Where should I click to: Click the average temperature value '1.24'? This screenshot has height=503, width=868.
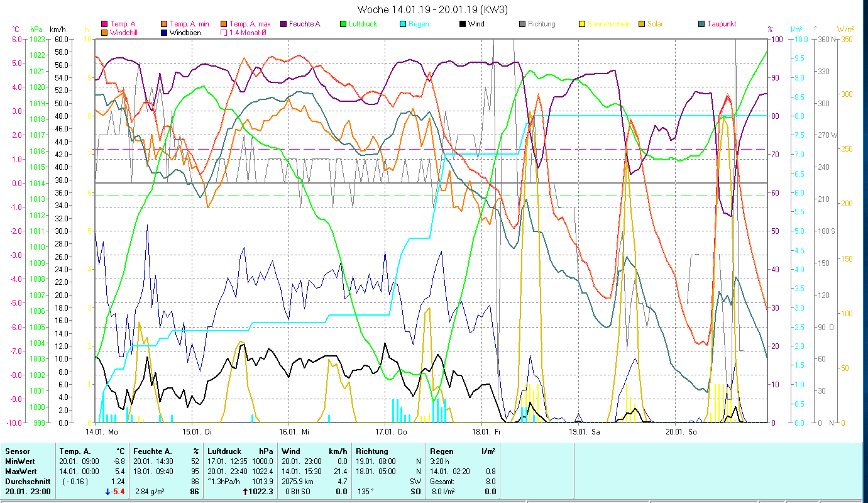point(119,482)
